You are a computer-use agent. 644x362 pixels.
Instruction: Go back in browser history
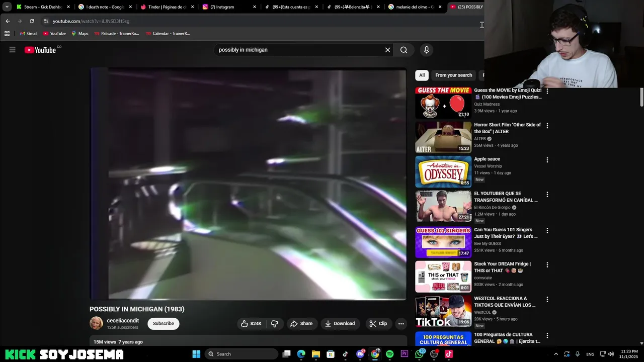[8, 21]
